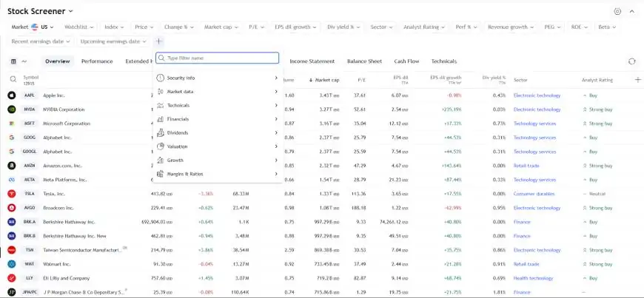Screen dimensions: 644x298
Task: Select the Overview tab
Action: tap(58, 61)
